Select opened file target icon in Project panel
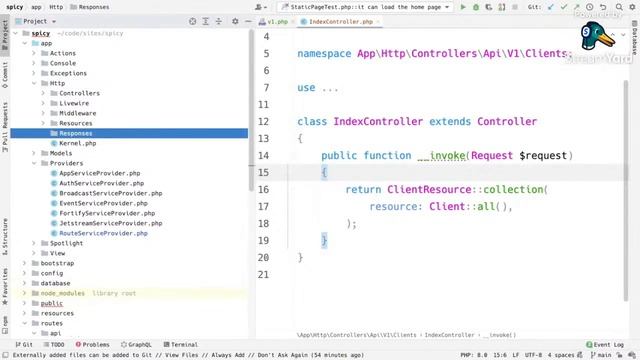 (192, 21)
